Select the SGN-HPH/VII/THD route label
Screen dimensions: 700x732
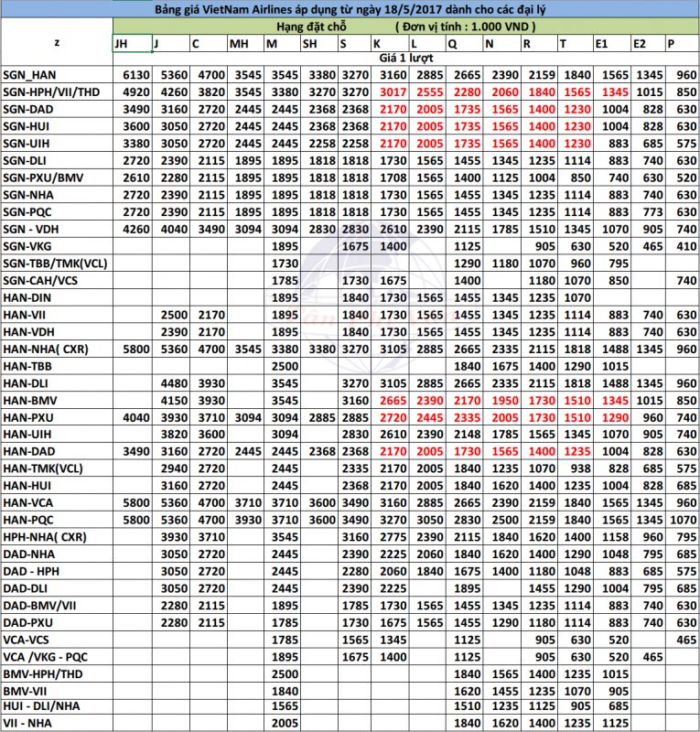coord(49,91)
